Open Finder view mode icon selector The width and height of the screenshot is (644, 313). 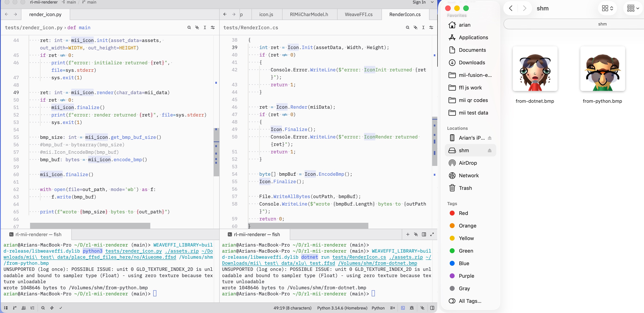(607, 8)
